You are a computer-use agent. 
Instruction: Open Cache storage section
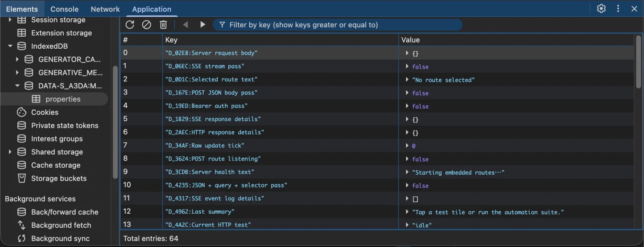pos(56,165)
